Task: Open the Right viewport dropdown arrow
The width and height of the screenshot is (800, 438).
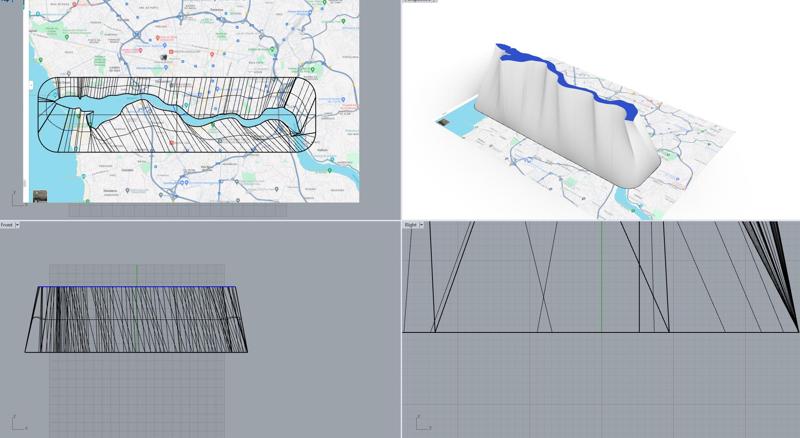Action: 421,225
